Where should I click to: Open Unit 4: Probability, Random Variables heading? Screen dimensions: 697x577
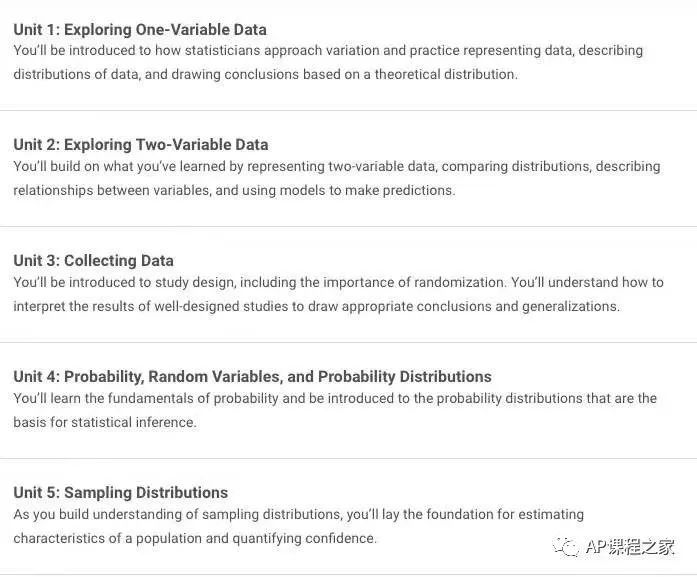click(x=252, y=377)
